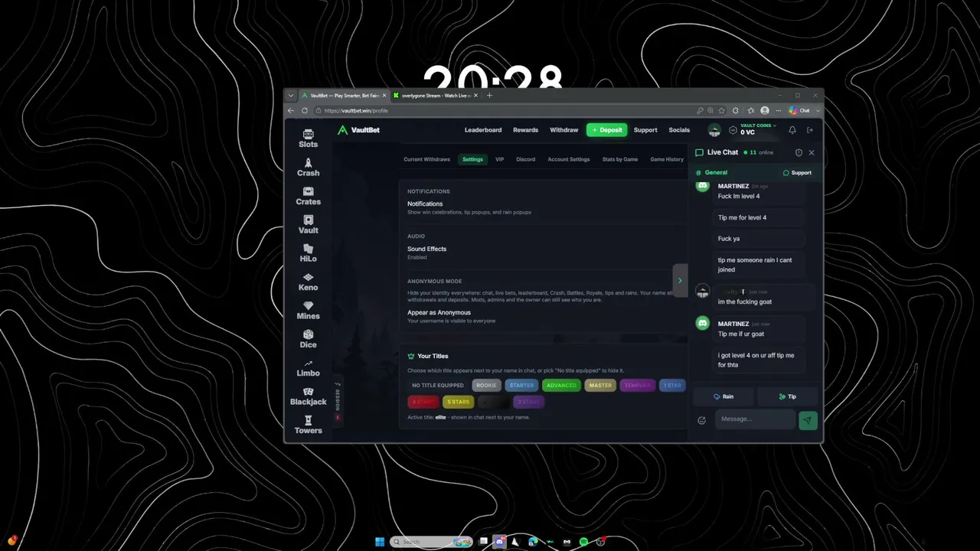Switch chat to Support channel

[797, 172]
